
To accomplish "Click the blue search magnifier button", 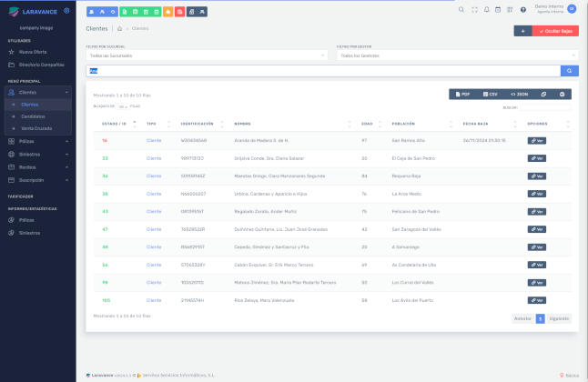I will point(570,71).
